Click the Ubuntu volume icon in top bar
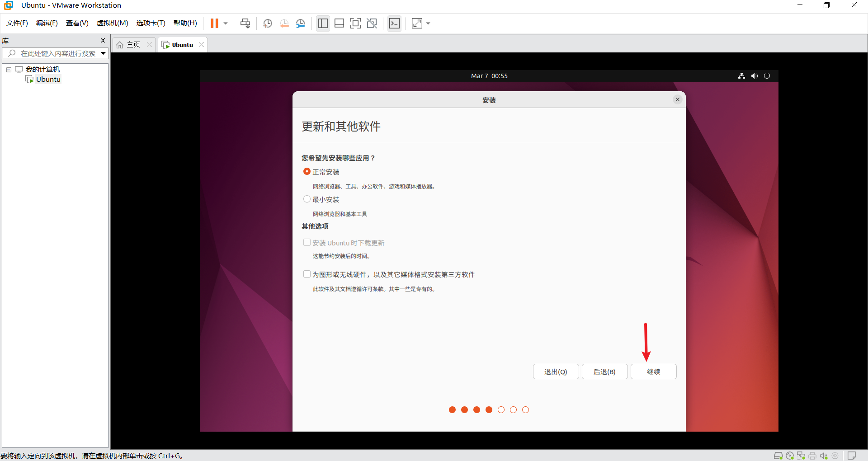 pos(754,76)
